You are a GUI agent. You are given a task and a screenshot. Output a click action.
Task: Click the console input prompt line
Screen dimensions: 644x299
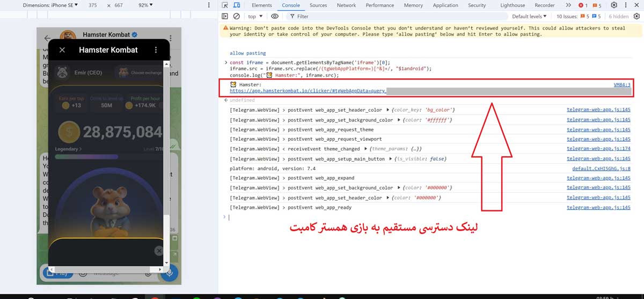[429, 217]
